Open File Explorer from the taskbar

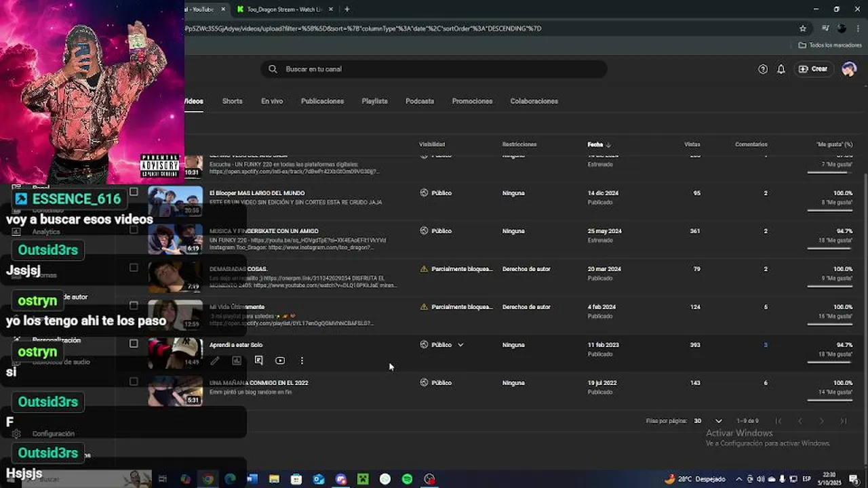(274, 479)
